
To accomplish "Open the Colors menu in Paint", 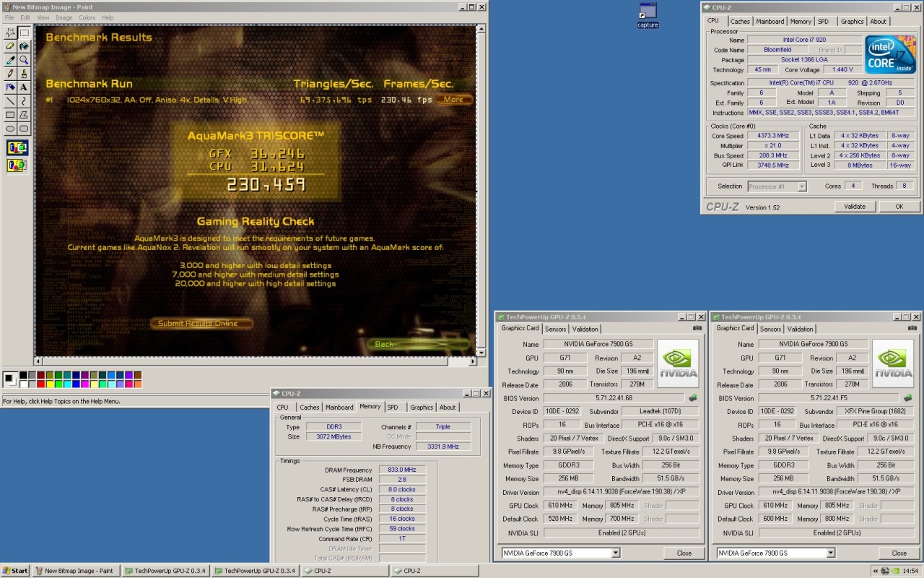I will [87, 17].
